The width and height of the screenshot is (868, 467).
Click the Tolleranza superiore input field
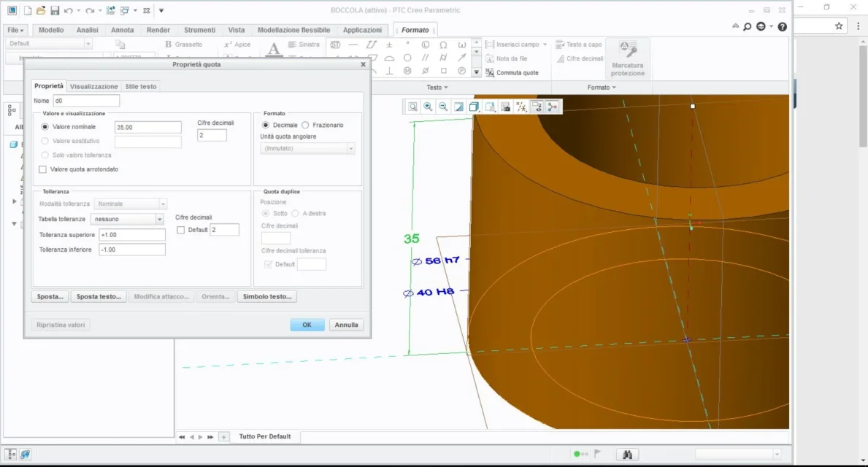131,235
